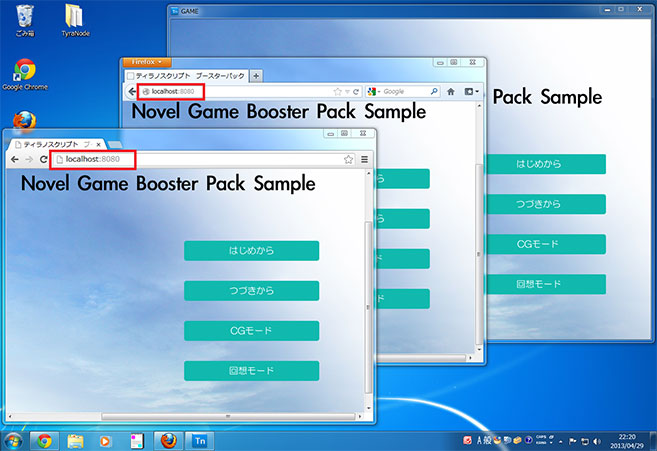657x451 pixels.
Task: Open the Windows Start menu
Action: click(14, 440)
